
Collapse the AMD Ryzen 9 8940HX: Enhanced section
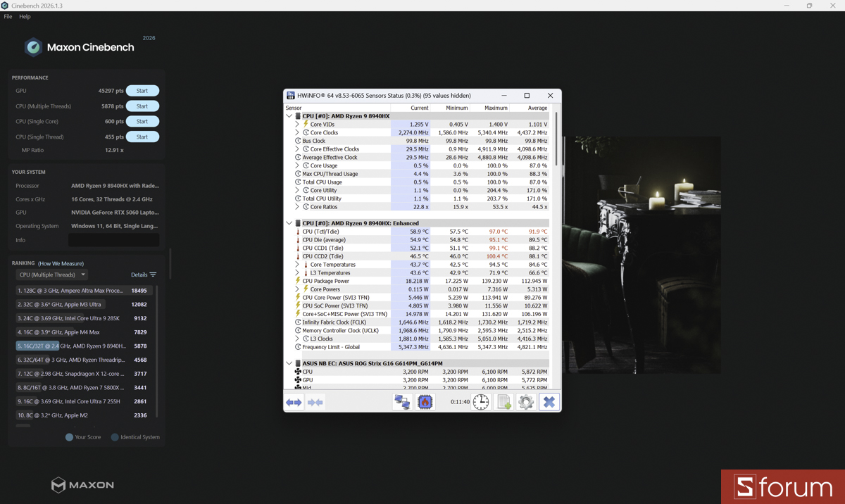tap(289, 223)
